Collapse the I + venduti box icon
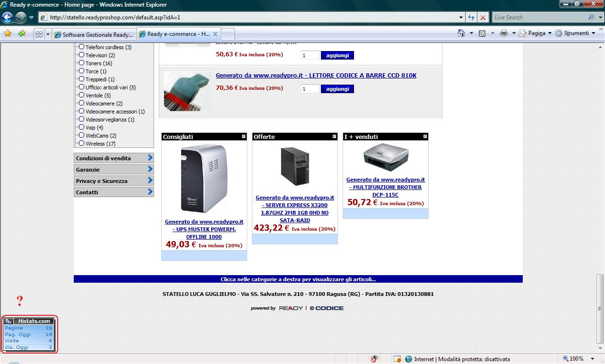Screen dimensions: 605x364 [x=425, y=136]
